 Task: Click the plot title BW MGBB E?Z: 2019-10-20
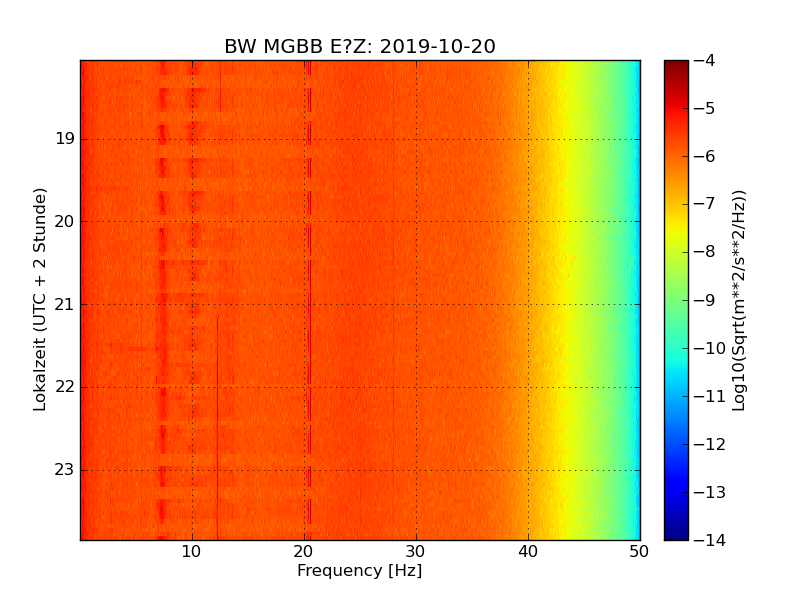360,46
